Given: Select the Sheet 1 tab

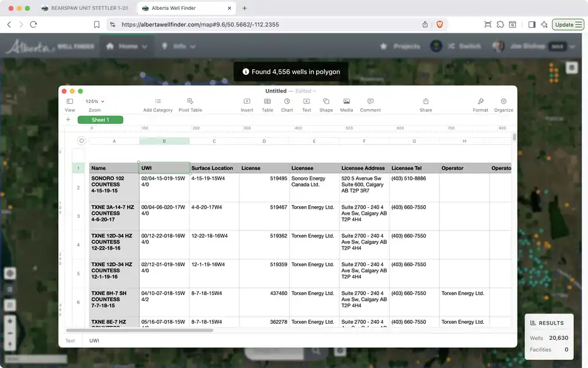Looking at the screenshot, I should point(100,120).
